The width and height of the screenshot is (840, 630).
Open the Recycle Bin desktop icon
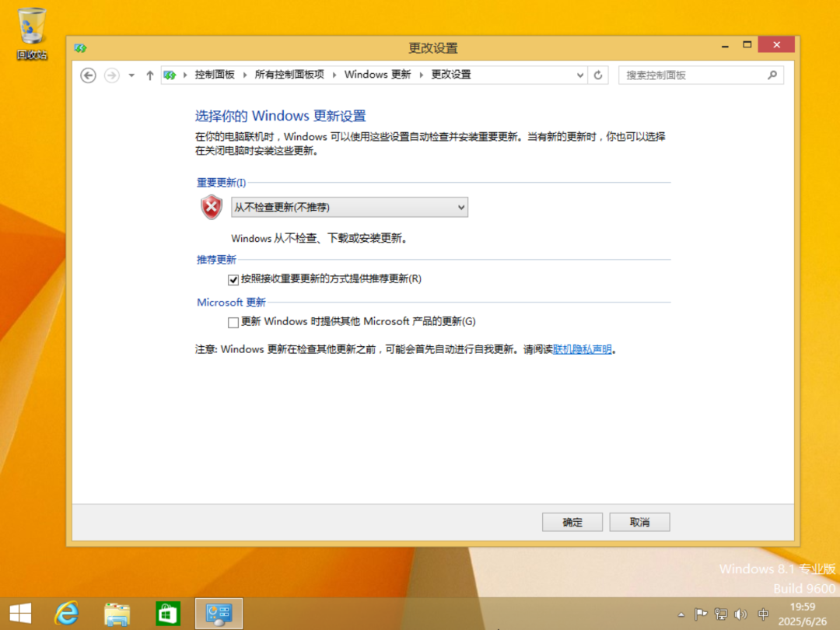pos(32,33)
